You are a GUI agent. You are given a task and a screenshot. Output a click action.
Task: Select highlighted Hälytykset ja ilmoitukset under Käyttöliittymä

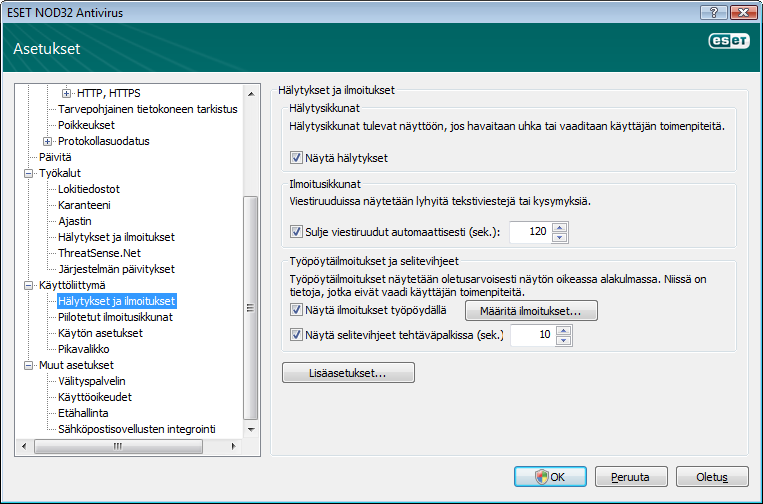coord(116,301)
